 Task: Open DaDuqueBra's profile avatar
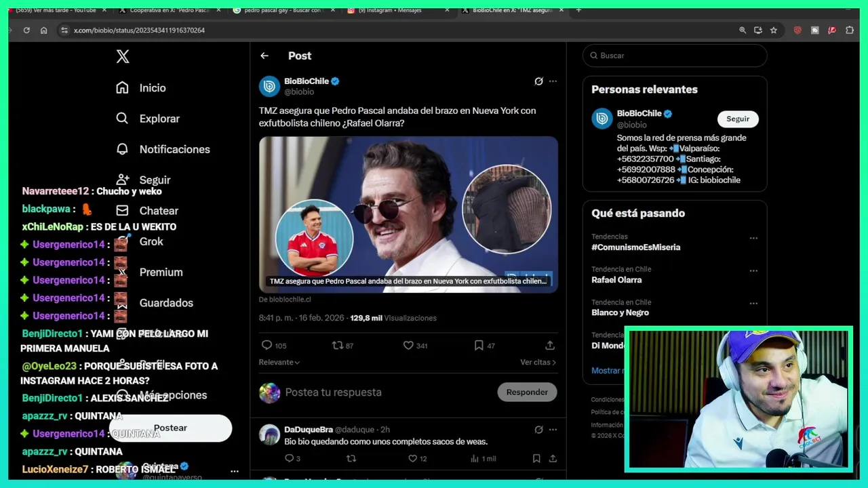tap(269, 434)
